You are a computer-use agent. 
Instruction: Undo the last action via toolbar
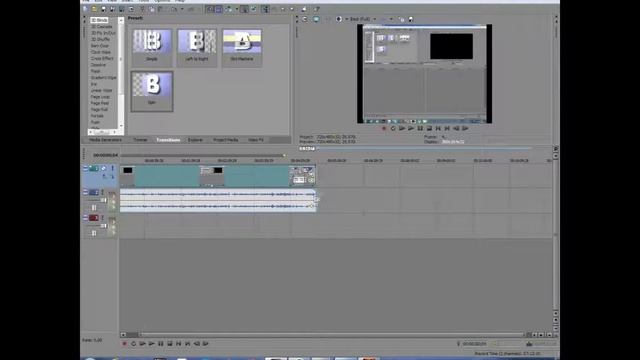coord(174,9)
